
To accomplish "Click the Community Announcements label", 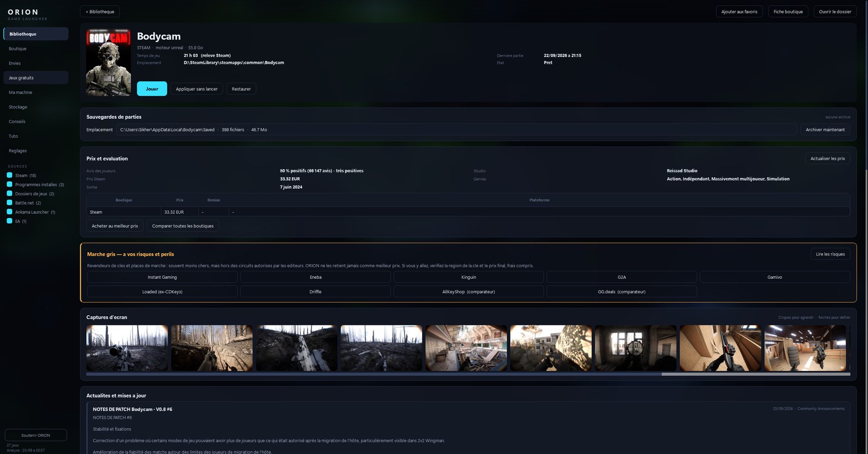I will pos(821,409).
